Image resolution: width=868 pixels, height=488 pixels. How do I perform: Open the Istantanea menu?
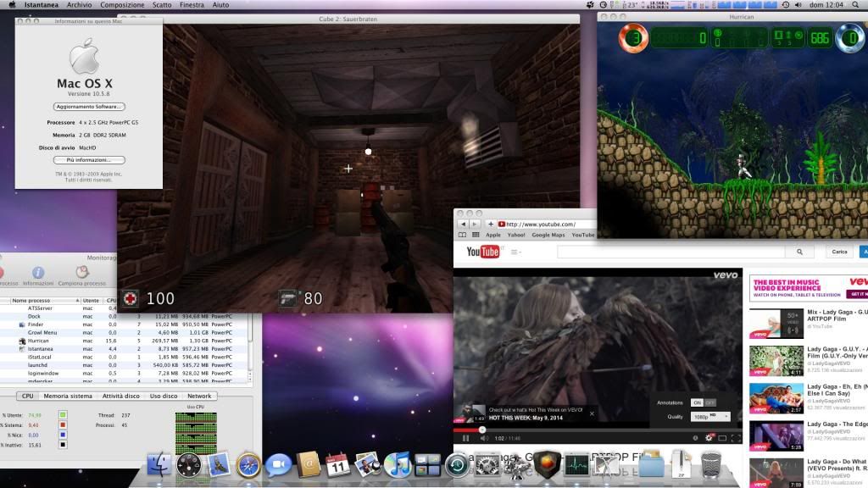coord(41,4)
